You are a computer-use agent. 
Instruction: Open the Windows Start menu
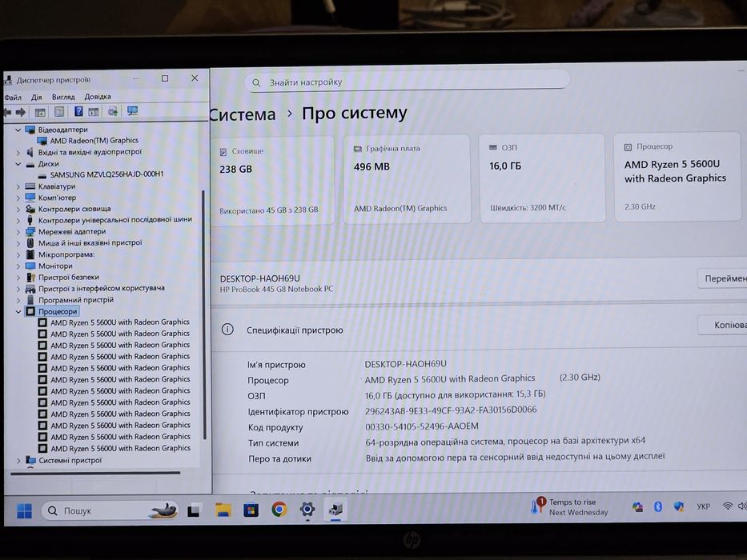pyautogui.click(x=24, y=511)
